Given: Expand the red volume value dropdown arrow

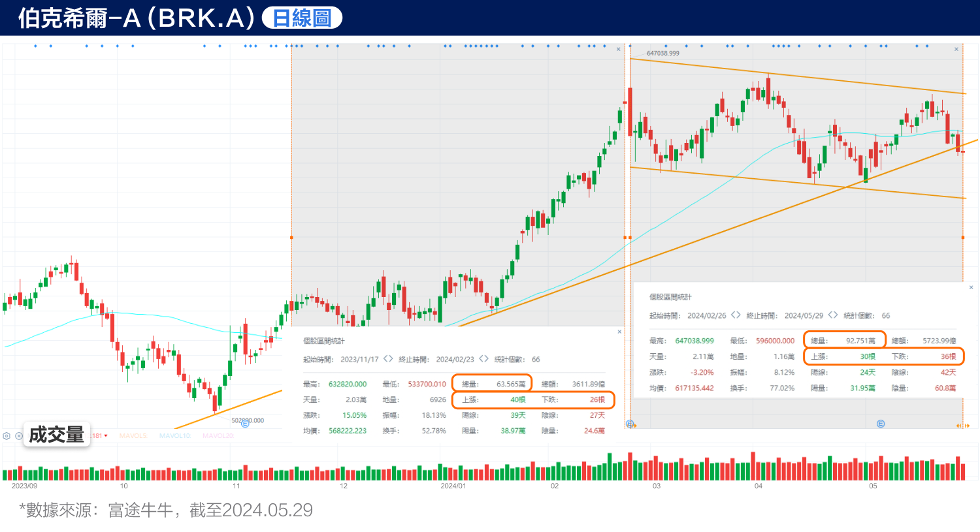Looking at the screenshot, I should pos(106,436).
